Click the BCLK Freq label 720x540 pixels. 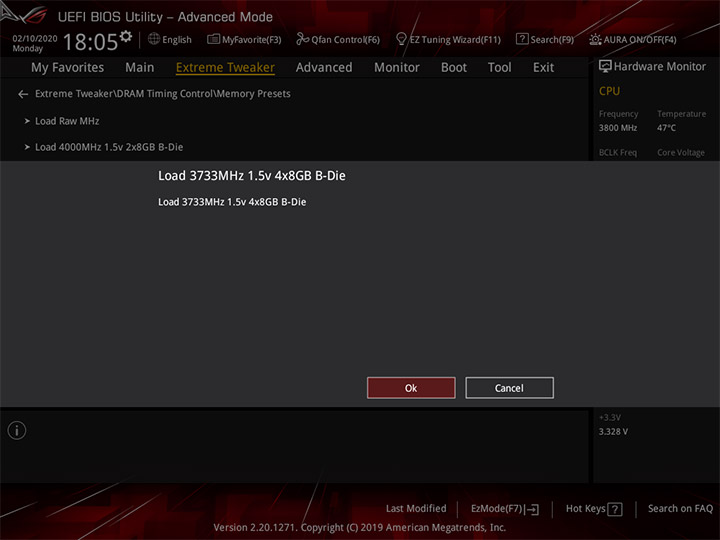tap(618, 152)
